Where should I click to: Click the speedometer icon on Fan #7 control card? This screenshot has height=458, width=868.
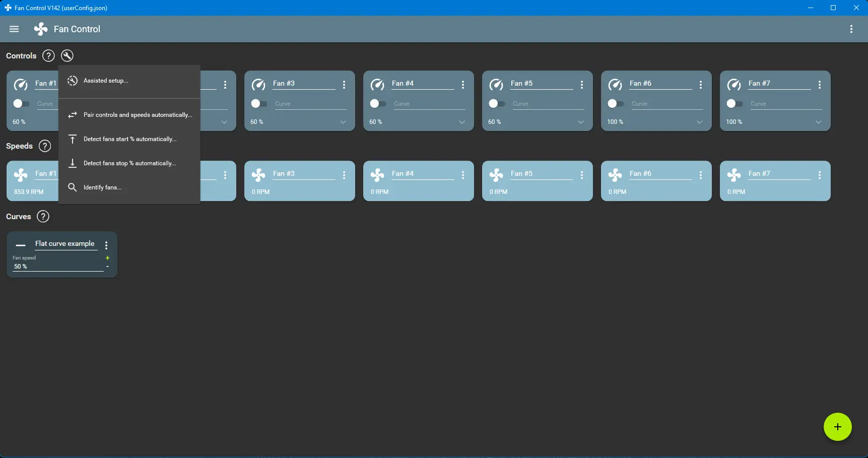(x=734, y=85)
